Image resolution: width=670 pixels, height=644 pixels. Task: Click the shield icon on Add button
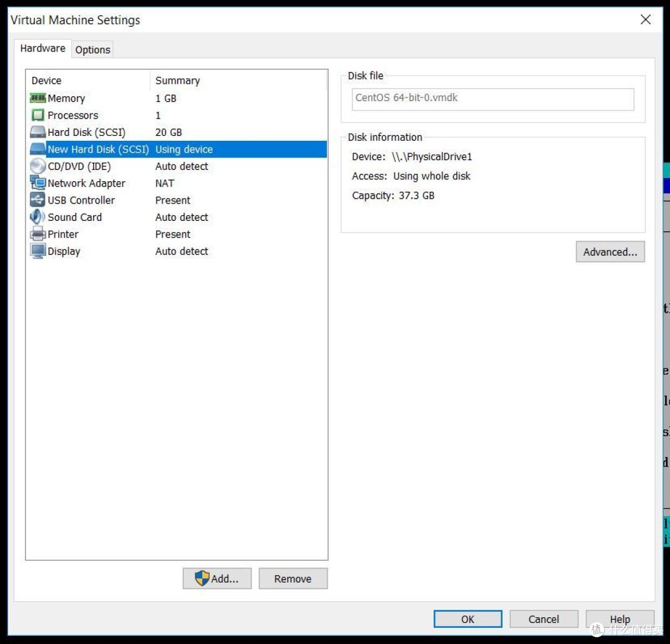(202, 579)
